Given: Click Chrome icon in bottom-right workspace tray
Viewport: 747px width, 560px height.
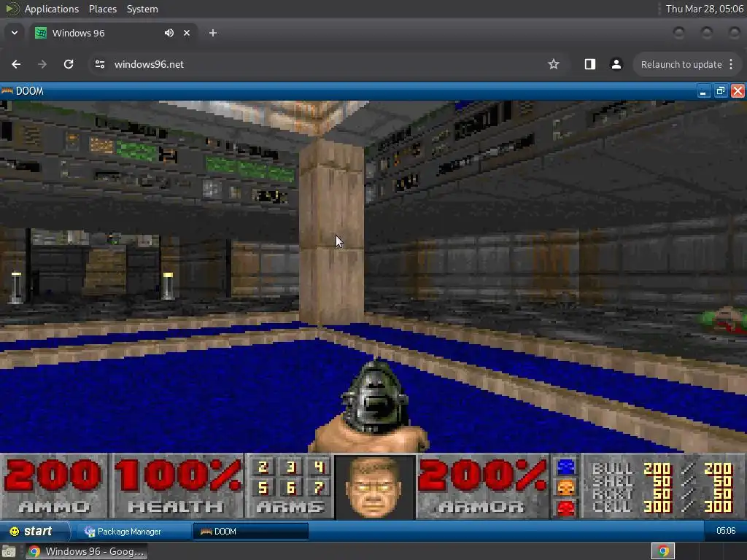Looking at the screenshot, I should click(x=663, y=551).
